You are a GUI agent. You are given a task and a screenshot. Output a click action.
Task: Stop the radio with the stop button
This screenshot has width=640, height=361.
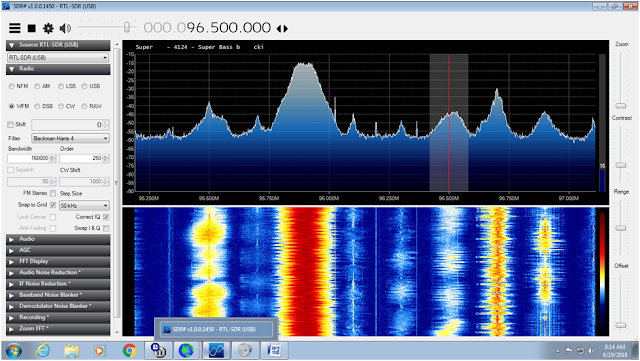[x=31, y=28]
